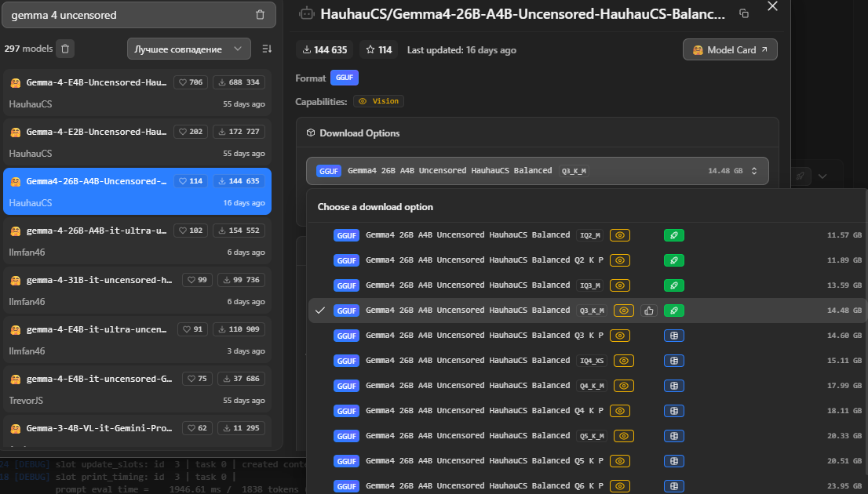Screen dimensions: 868x494
Task: Click the dimmed rocket icon behind the panel
Action: pos(800,176)
